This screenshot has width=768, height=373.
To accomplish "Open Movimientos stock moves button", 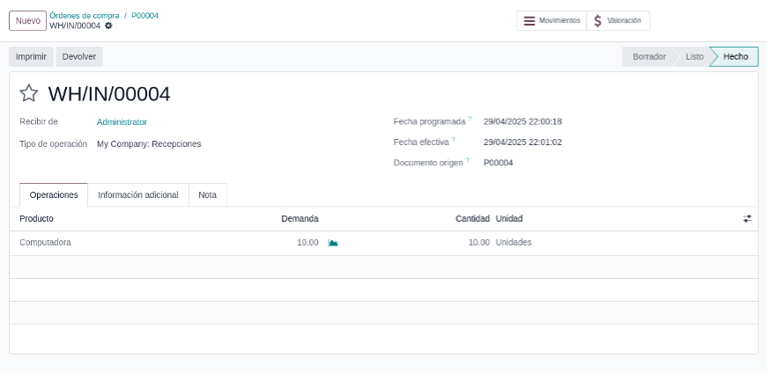I will (x=552, y=21).
